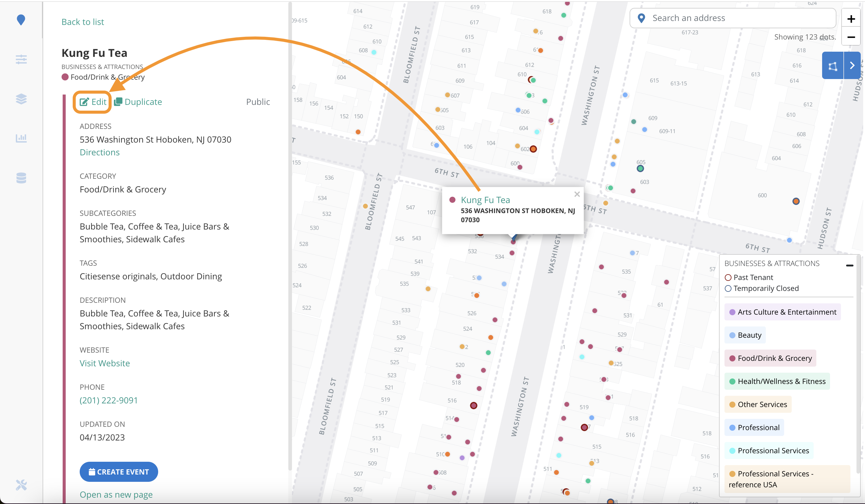Toggle Health/Wellness & Fitness category

[777, 381]
